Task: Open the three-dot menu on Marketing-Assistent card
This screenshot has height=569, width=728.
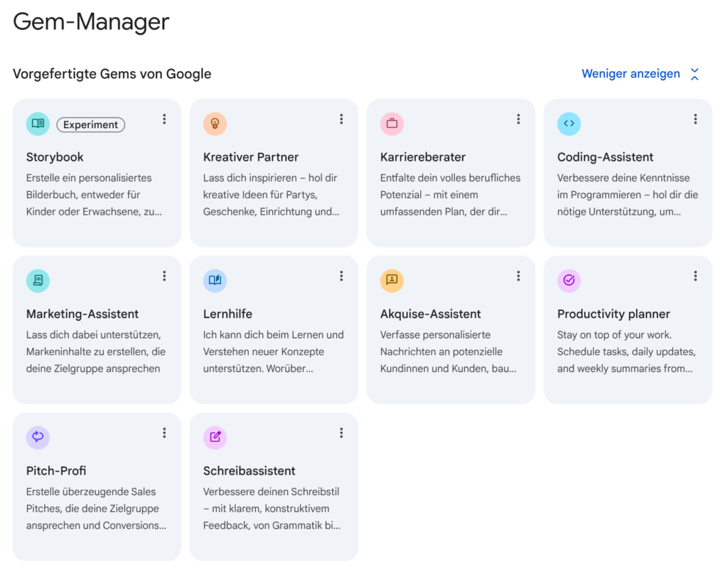Action: pos(164,277)
